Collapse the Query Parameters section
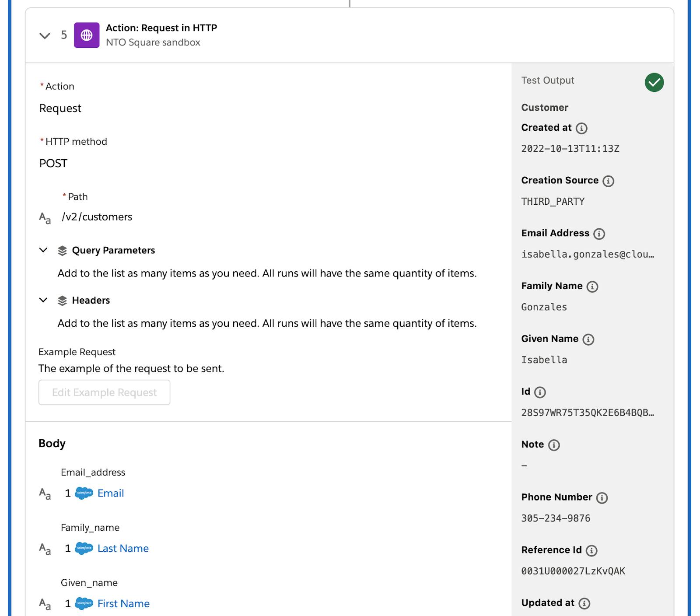This screenshot has width=700, height=616. click(x=43, y=250)
